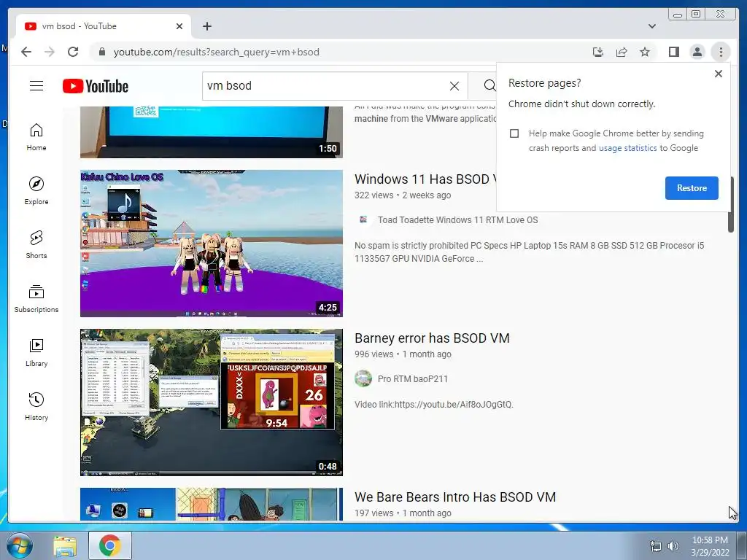Click Pro RTM baoP211 channel avatar
The width and height of the screenshot is (747, 560).
pos(363,378)
